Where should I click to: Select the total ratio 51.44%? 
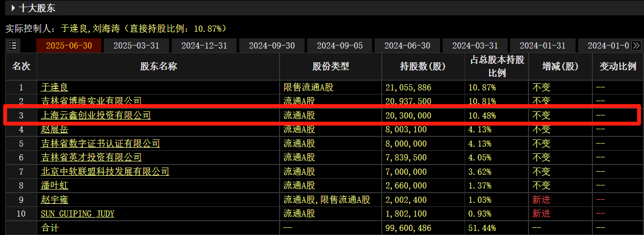coord(482,228)
